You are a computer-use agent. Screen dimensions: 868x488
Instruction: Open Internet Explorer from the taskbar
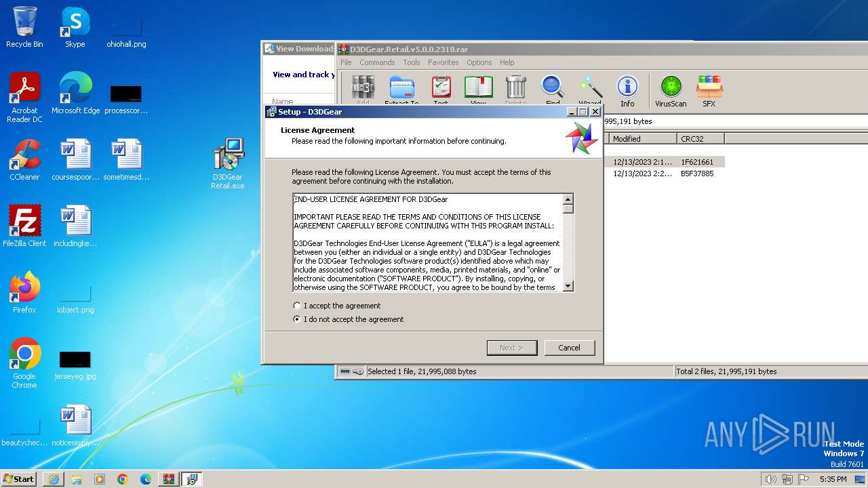(54, 479)
